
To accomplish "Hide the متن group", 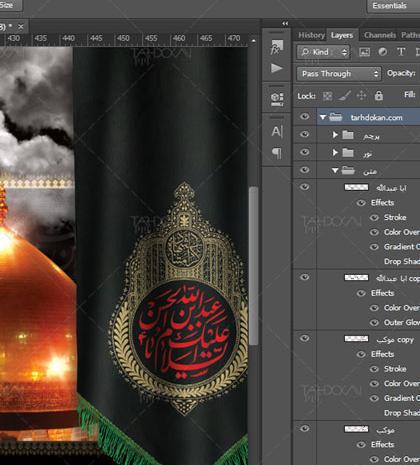I will coord(304,170).
